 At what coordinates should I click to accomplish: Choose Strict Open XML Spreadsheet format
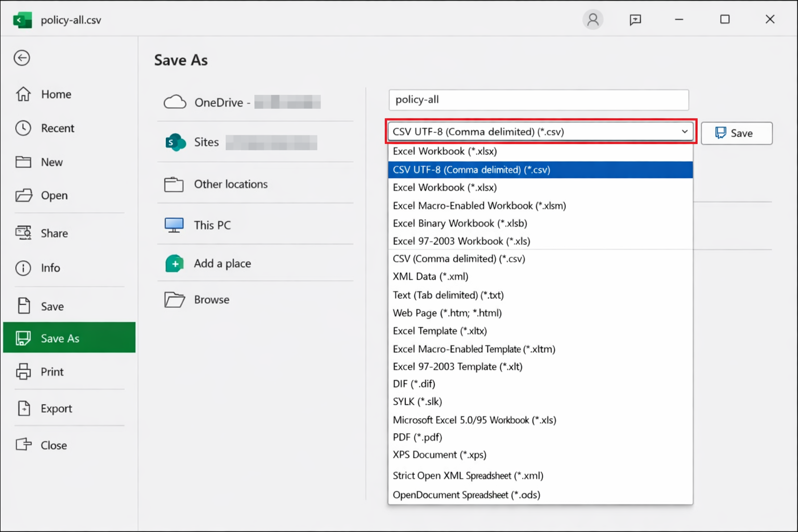[540, 475]
